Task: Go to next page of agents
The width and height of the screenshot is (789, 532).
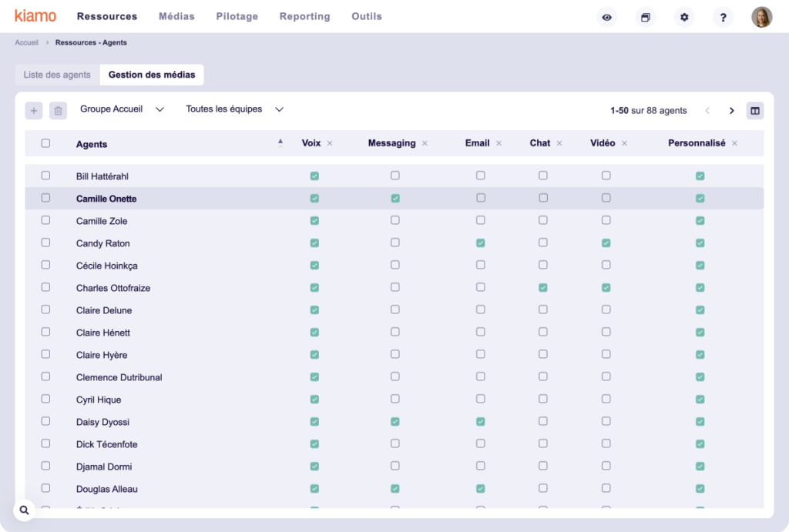Action: tap(732, 111)
